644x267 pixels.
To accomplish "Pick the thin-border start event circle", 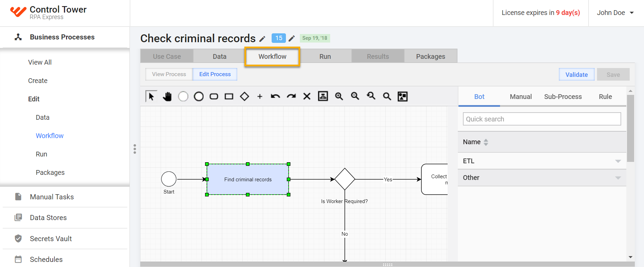I will pos(183,97).
